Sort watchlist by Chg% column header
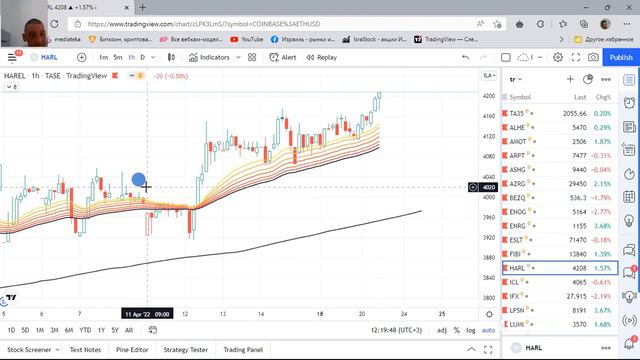Image resolution: width=640 pixels, height=360 pixels. [x=603, y=97]
